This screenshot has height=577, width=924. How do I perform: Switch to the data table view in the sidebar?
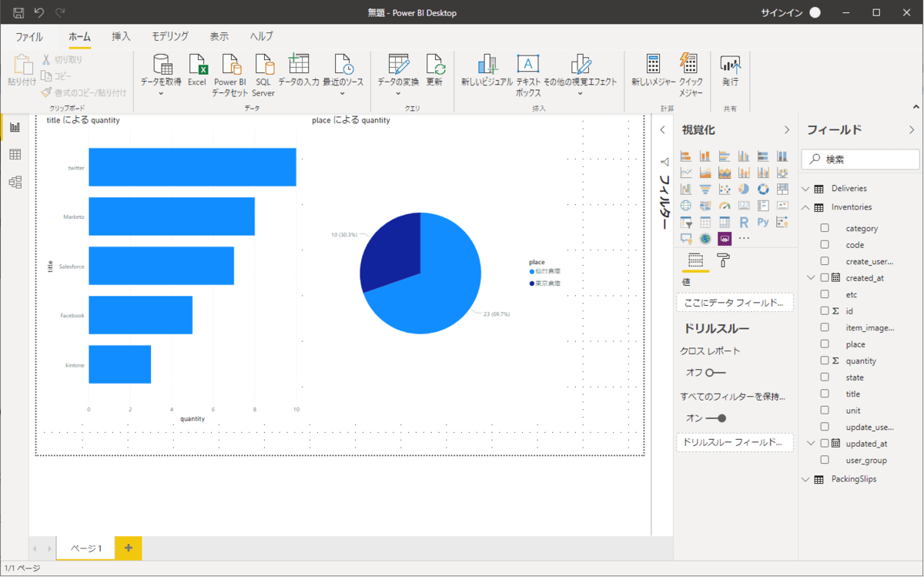[x=15, y=155]
